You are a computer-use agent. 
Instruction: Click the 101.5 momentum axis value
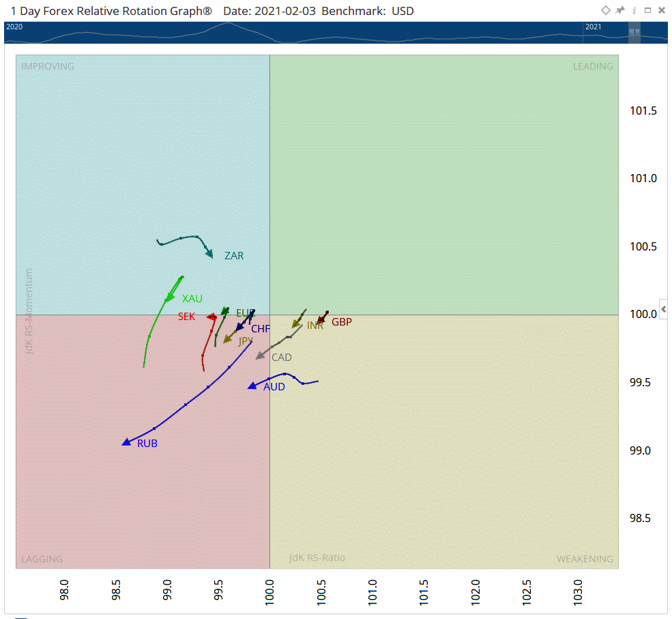tap(643, 111)
